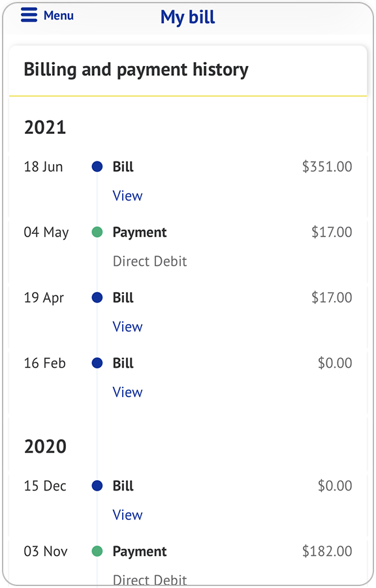Select the 04 May Payment entry
376x588 pixels.
tap(139, 233)
